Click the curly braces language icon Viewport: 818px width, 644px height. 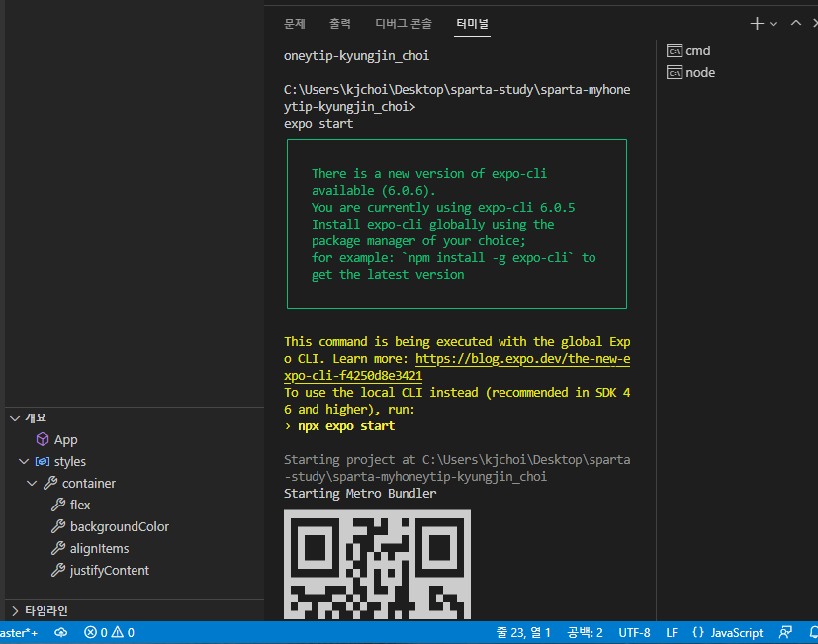(x=698, y=632)
